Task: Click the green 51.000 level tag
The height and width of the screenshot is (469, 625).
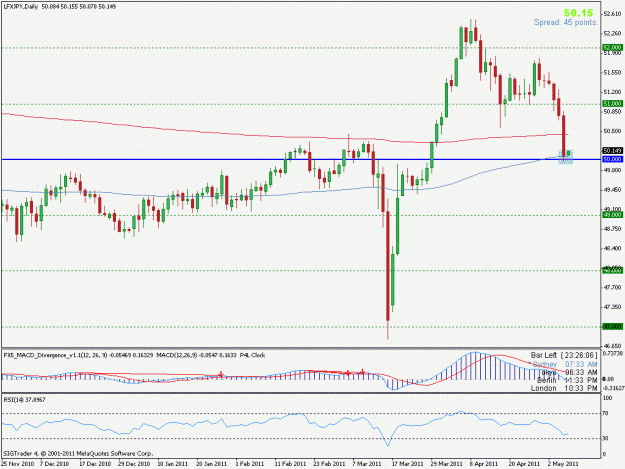Action: pyautogui.click(x=613, y=104)
